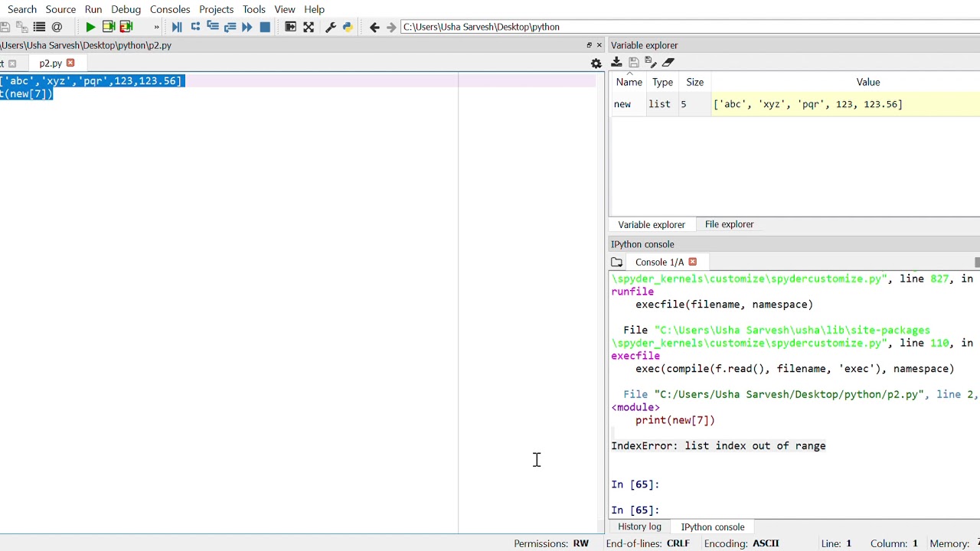Open the editor options gear

(596, 64)
